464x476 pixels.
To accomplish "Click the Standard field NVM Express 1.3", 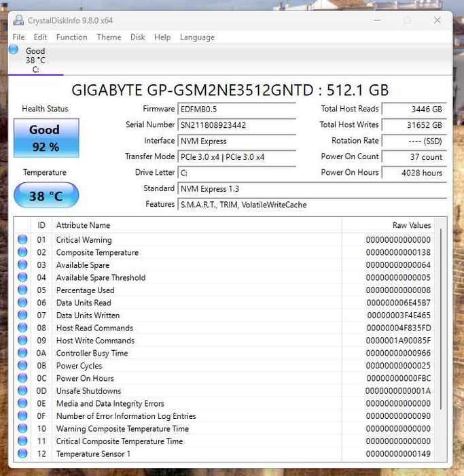I will coord(312,189).
